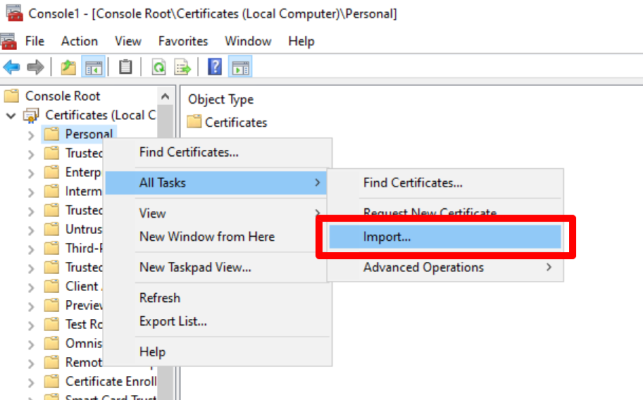The width and height of the screenshot is (643, 400).
Task: Open the Window menu
Action: (x=248, y=41)
